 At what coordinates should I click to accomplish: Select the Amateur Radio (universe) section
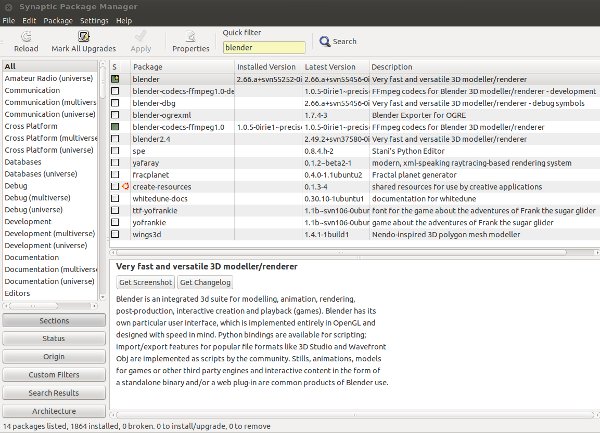tap(50, 78)
